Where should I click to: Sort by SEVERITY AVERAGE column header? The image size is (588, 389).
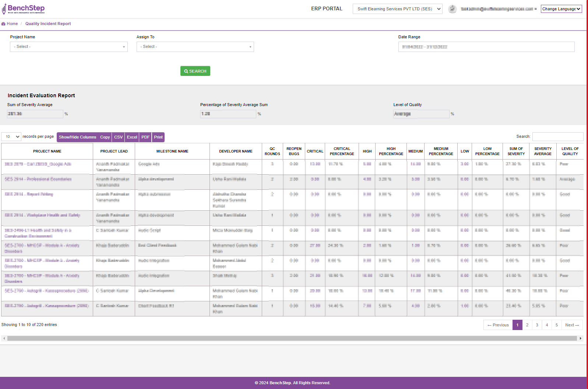543,151
